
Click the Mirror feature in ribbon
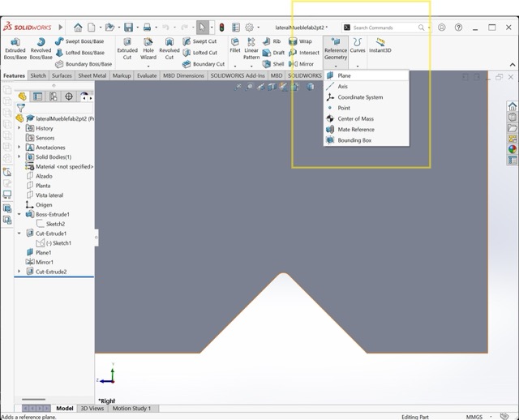click(x=301, y=64)
